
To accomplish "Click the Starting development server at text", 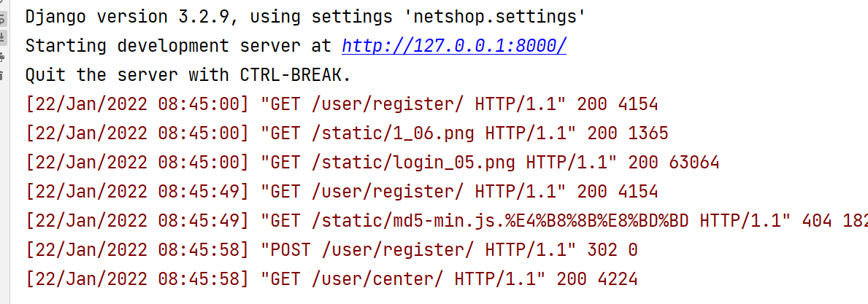I will (x=178, y=46).
